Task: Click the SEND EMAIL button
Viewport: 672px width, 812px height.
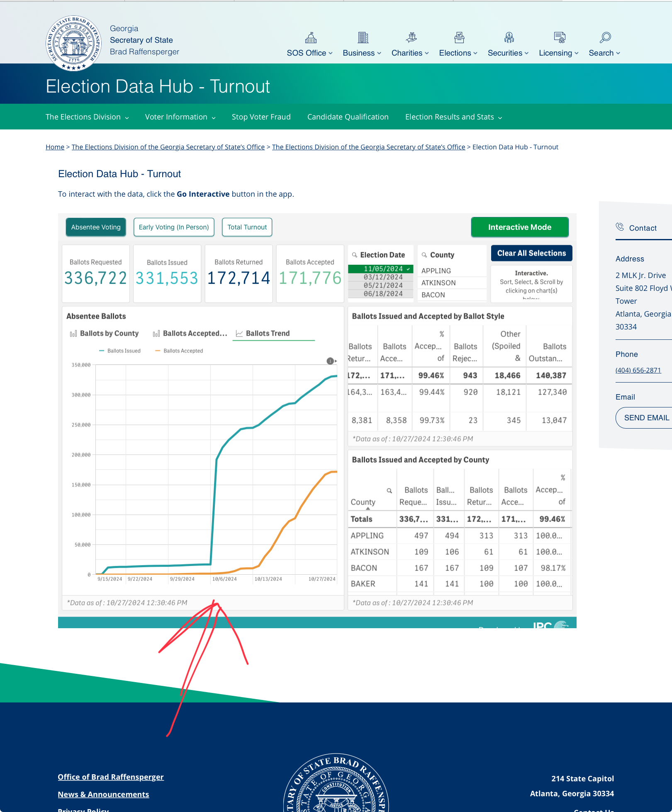Action: point(645,418)
